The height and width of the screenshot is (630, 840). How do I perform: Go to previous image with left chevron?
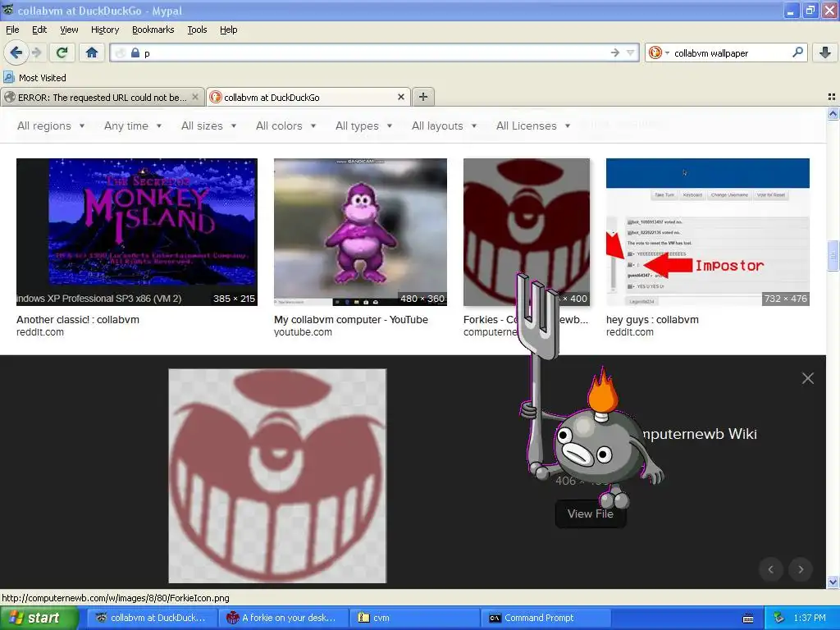[771, 569]
